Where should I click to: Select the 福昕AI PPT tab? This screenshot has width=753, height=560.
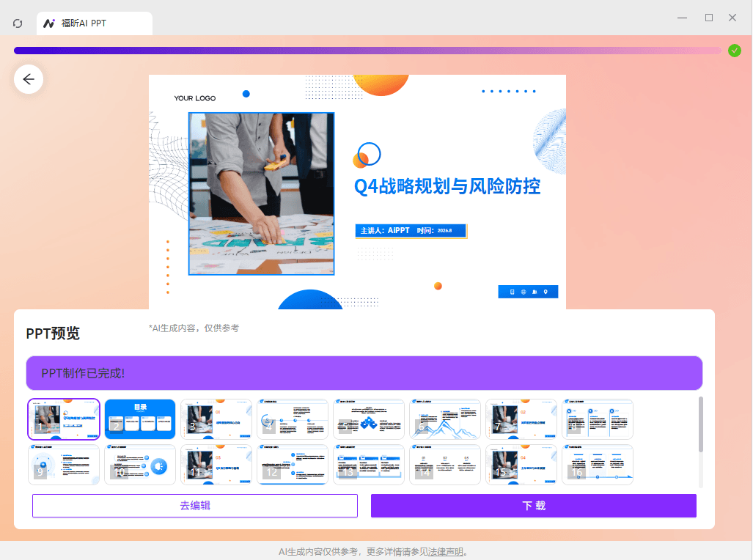click(95, 23)
